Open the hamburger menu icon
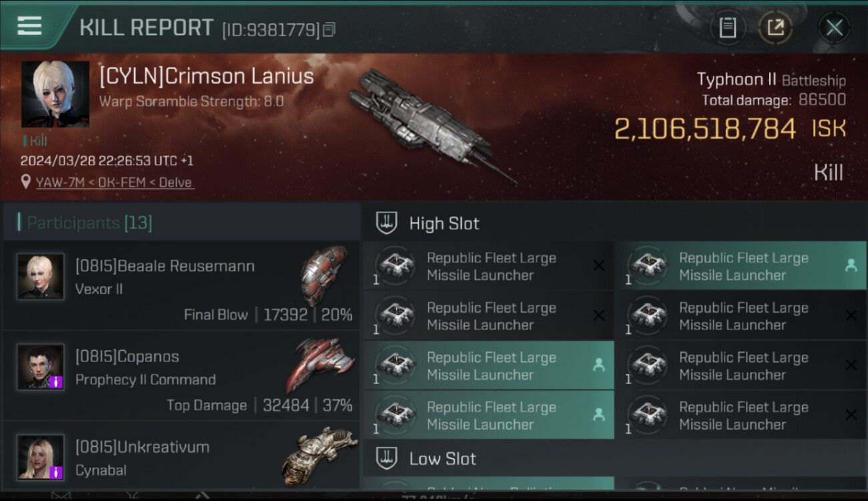Viewport: 868px width, 501px height. (x=29, y=26)
